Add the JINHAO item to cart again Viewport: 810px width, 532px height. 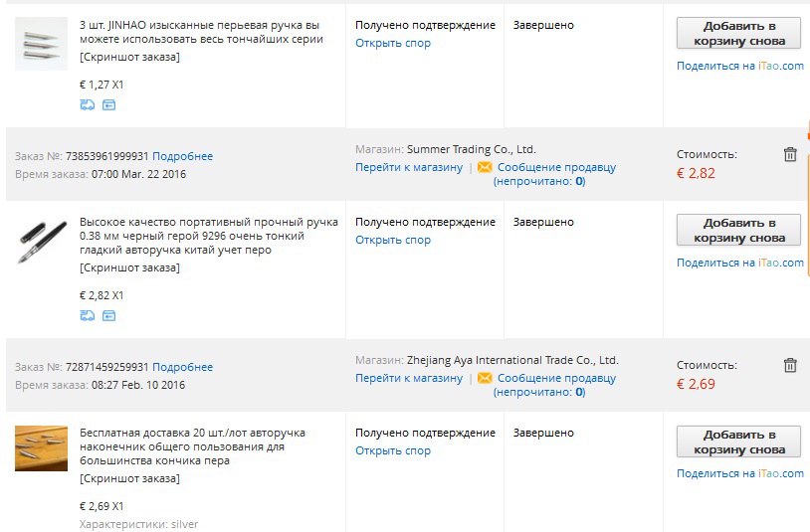tap(738, 33)
